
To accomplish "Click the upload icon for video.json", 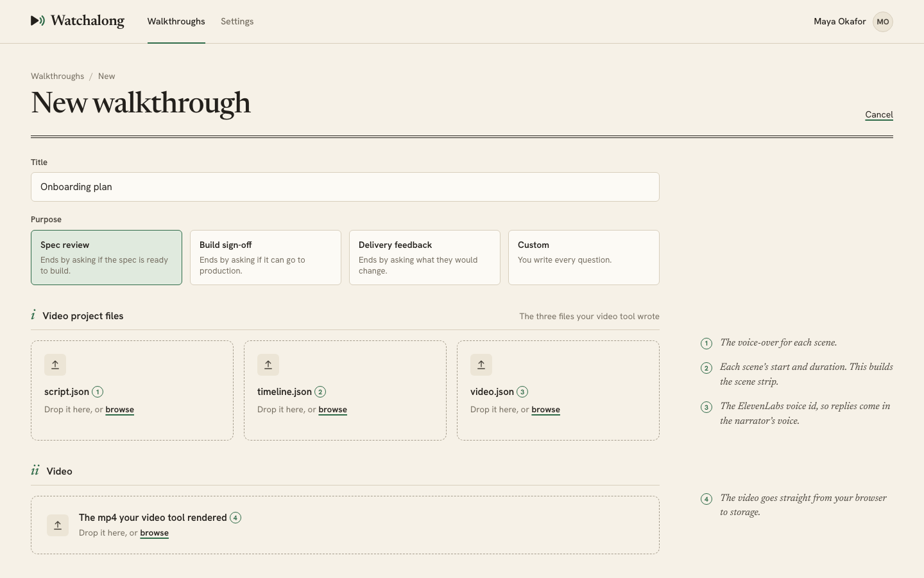I will coord(481,365).
